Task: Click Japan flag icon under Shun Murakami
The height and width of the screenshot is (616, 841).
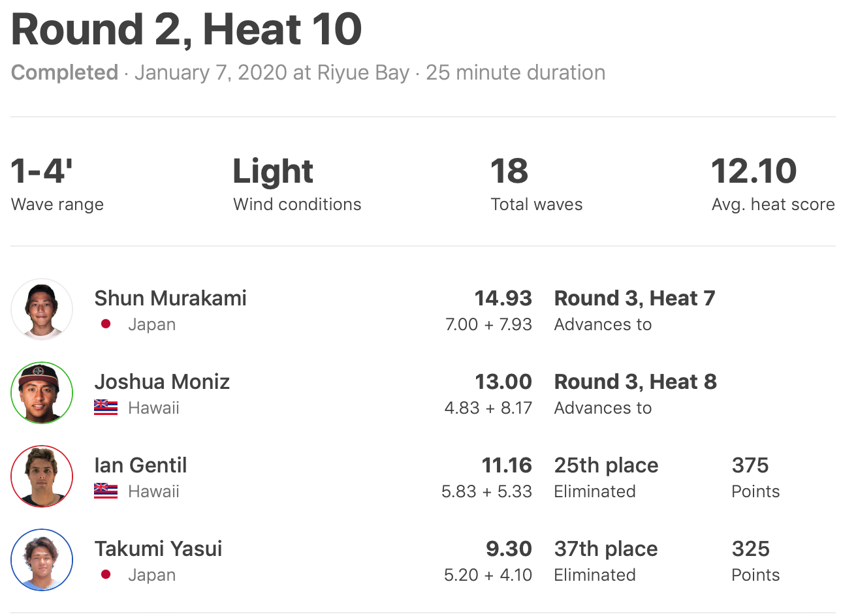Action: (106, 324)
